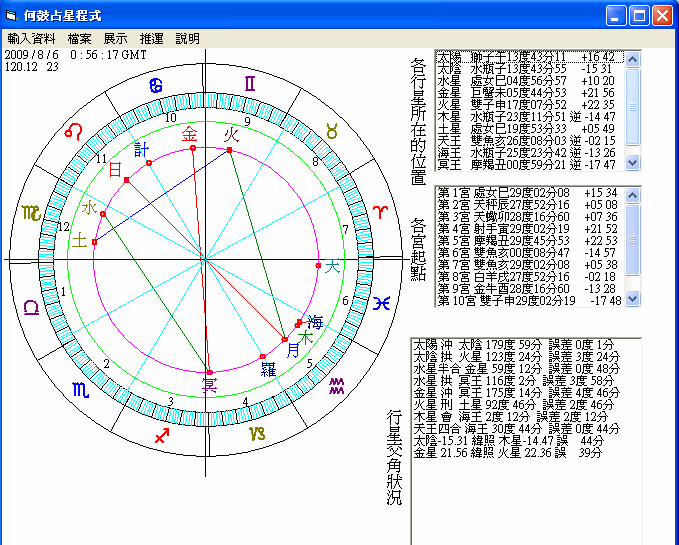Select the 火星 雙子申17度07分52 row
This screenshot has height=545, width=679.
point(530,105)
